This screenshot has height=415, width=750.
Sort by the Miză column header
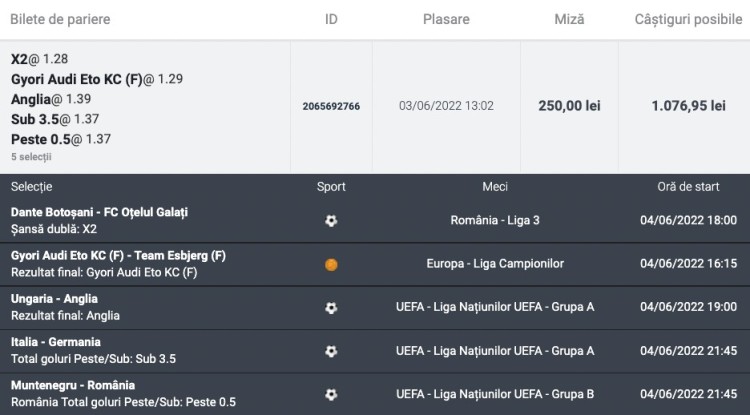tap(570, 20)
